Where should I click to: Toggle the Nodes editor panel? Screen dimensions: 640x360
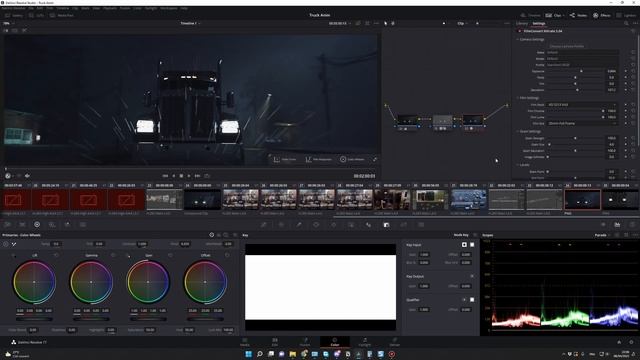coord(578,16)
